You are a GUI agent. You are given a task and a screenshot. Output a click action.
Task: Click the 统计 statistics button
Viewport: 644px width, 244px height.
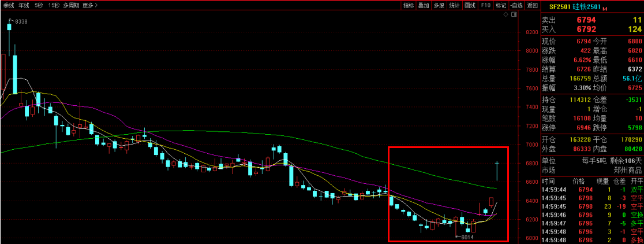pos(455,5)
